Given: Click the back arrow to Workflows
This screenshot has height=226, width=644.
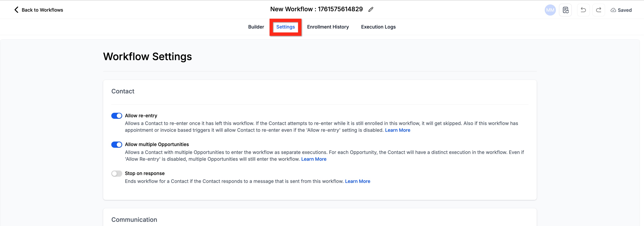Looking at the screenshot, I should [x=17, y=10].
